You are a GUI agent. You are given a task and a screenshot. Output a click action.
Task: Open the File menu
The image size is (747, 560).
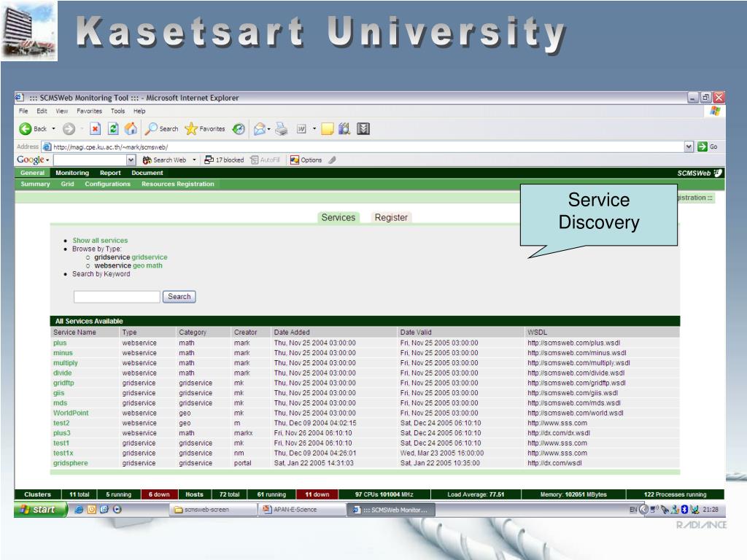tap(23, 111)
